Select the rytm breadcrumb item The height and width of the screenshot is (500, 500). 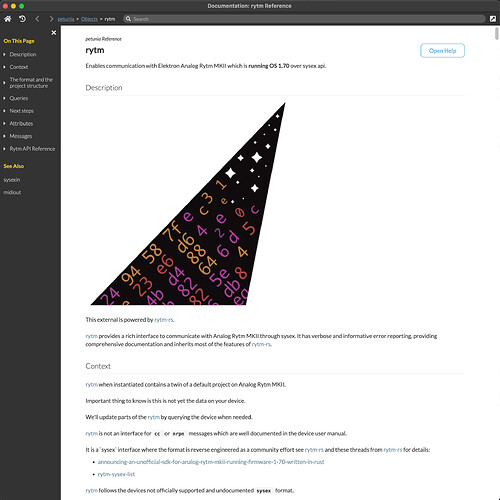click(110, 19)
